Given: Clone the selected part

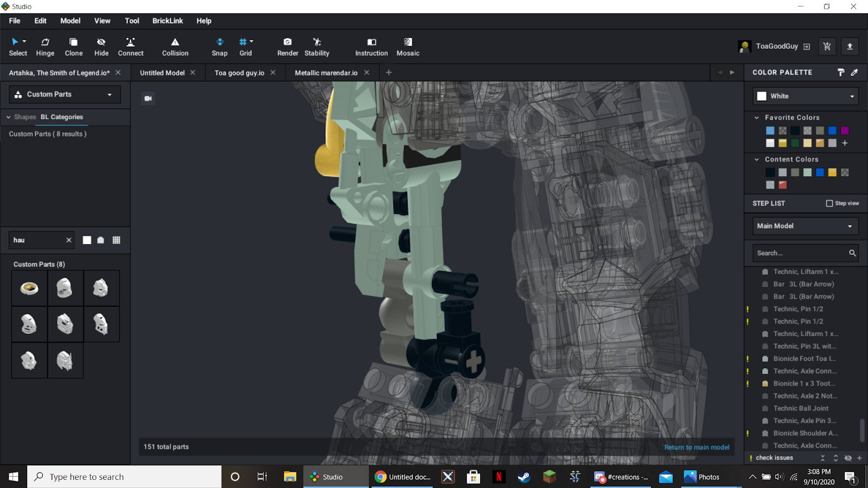Looking at the screenshot, I should click(74, 47).
